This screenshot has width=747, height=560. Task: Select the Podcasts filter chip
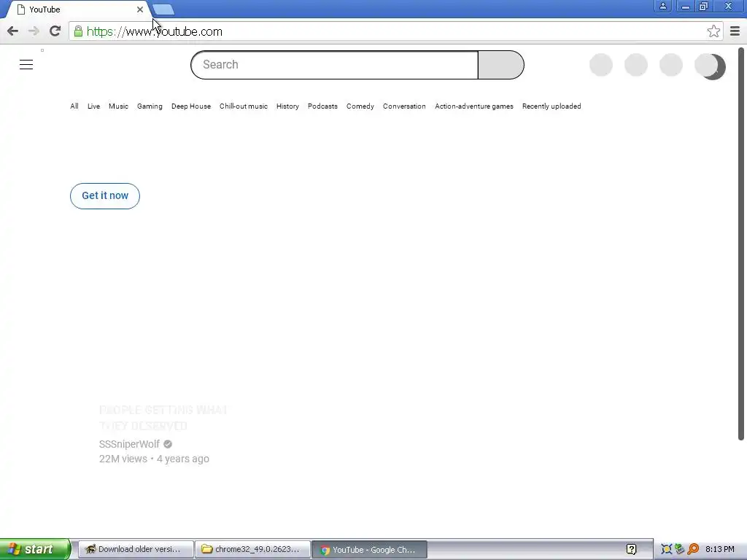(322, 106)
